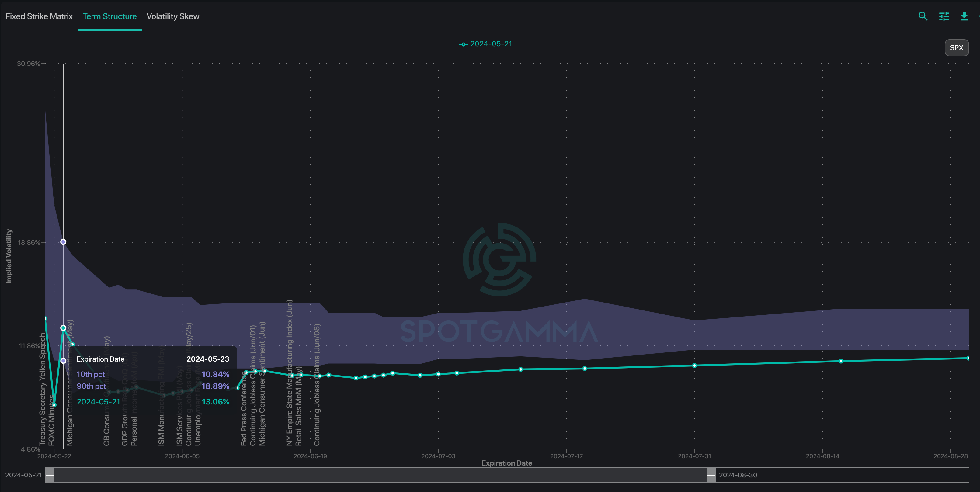Screen dimensions: 980x492
Task: Click the range slider track middle
Action: pos(381,475)
